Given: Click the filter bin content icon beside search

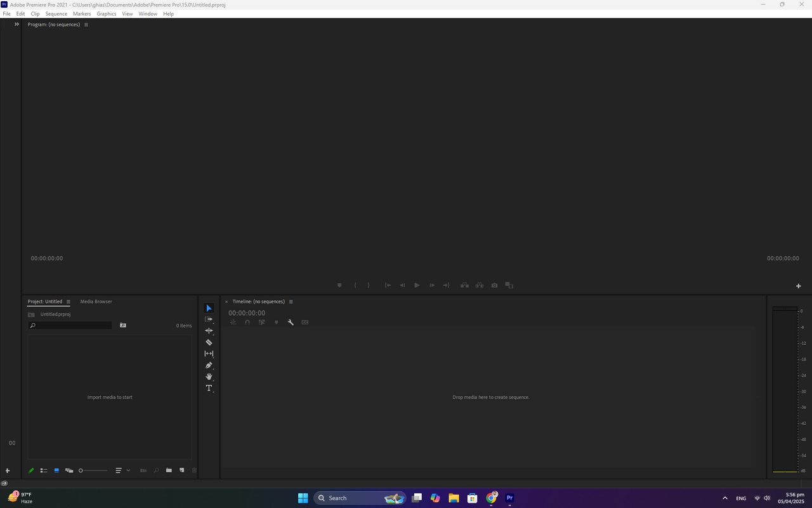Looking at the screenshot, I should [x=123, y=325].
